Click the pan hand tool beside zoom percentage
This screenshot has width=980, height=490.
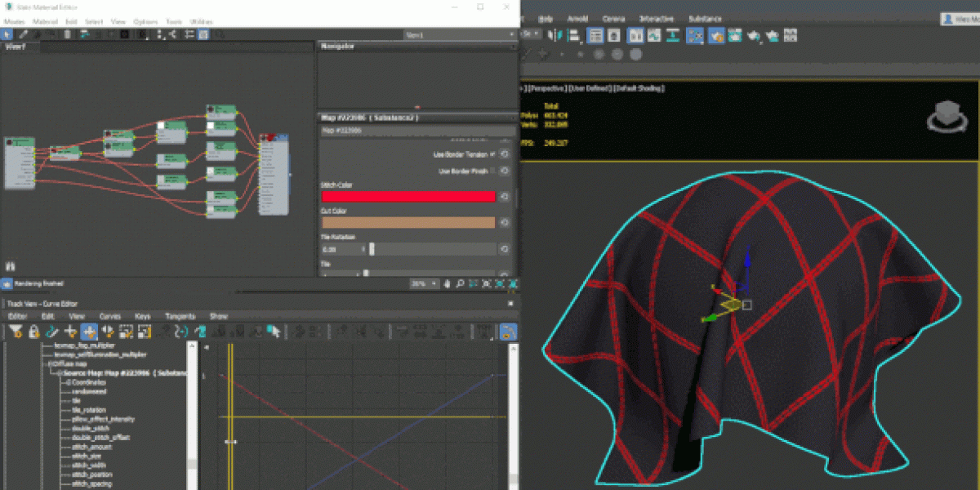(448, 283)
